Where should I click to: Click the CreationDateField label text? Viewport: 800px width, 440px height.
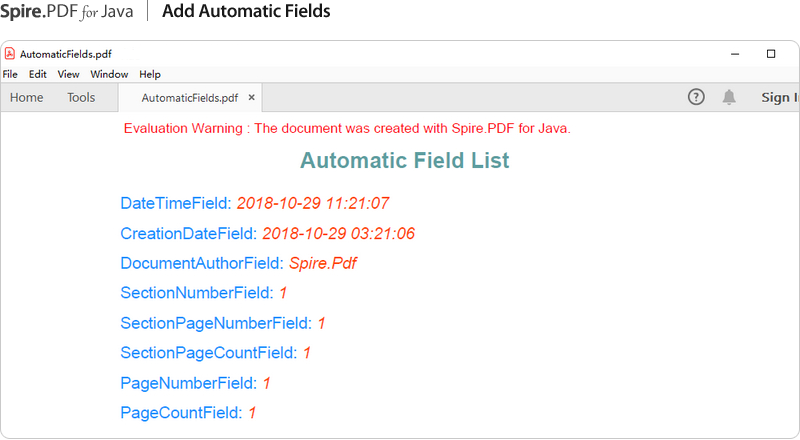click(188, 234)
